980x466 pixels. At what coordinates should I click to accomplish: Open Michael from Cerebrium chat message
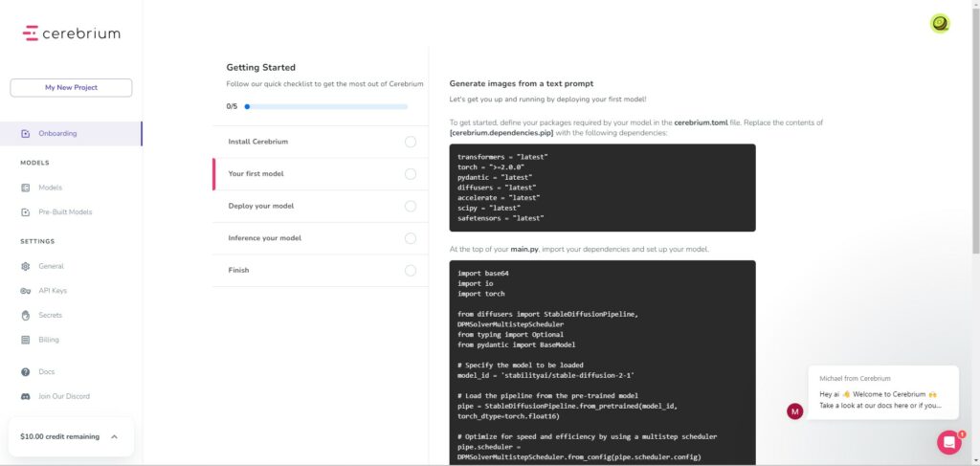pyautogui.click(x=883, y=393)
